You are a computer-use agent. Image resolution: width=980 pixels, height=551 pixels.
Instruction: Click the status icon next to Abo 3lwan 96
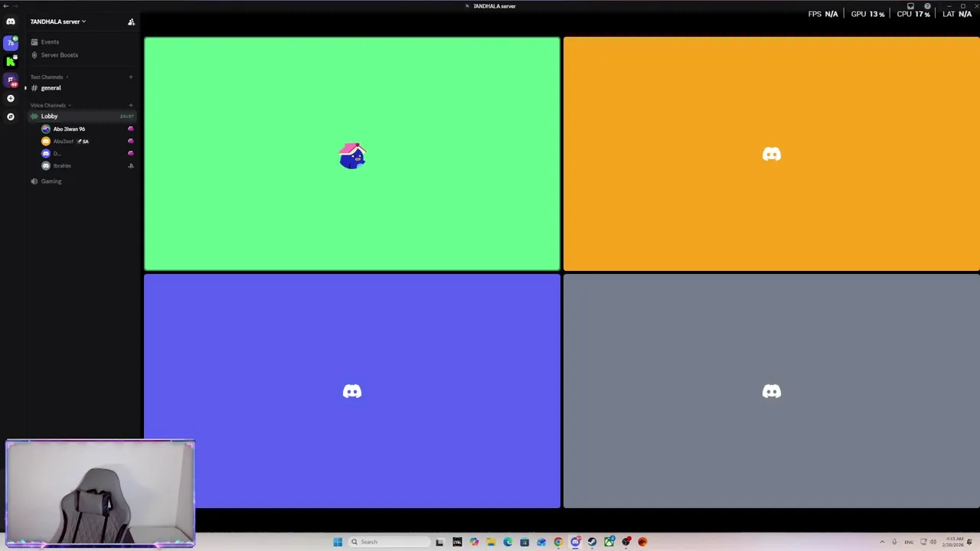point(131,129)
